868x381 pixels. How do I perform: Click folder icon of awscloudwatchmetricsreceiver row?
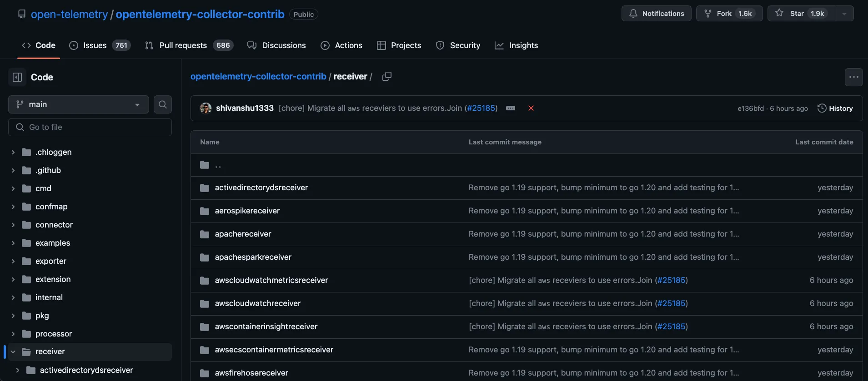pyautogui.click(x=205, y=280)
